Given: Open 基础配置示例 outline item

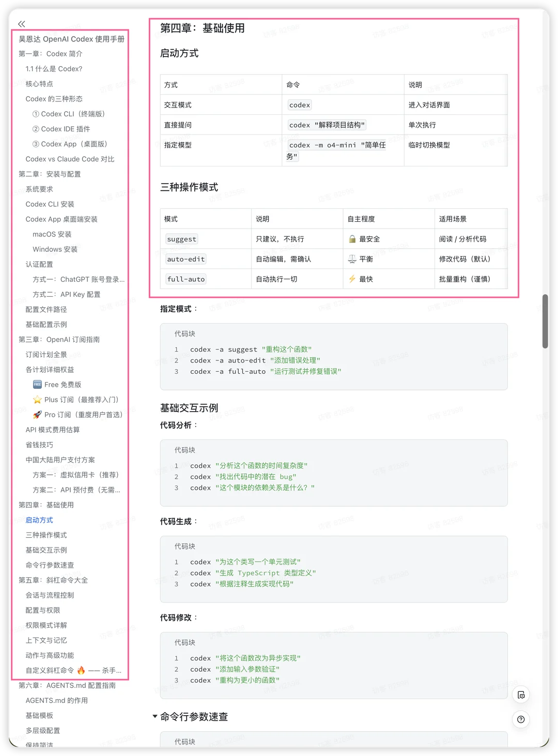Looking at the screenshot, I should coord(47,324).
